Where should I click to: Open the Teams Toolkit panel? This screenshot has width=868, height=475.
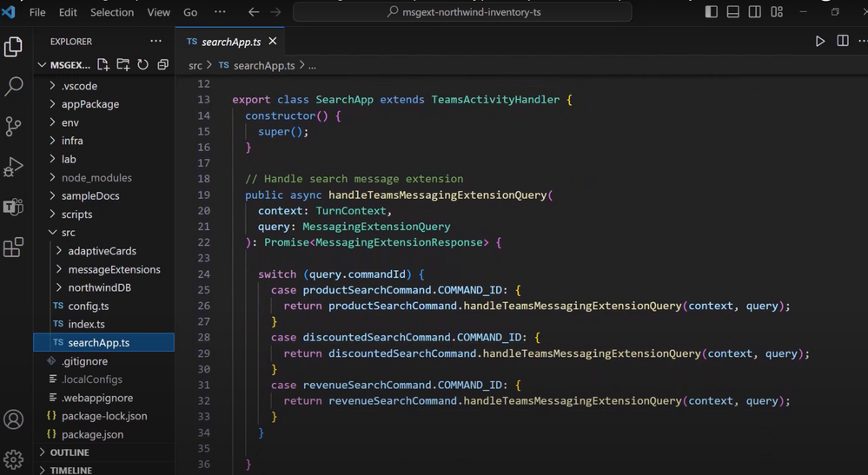pyautogui.click(x=14, y=207)
